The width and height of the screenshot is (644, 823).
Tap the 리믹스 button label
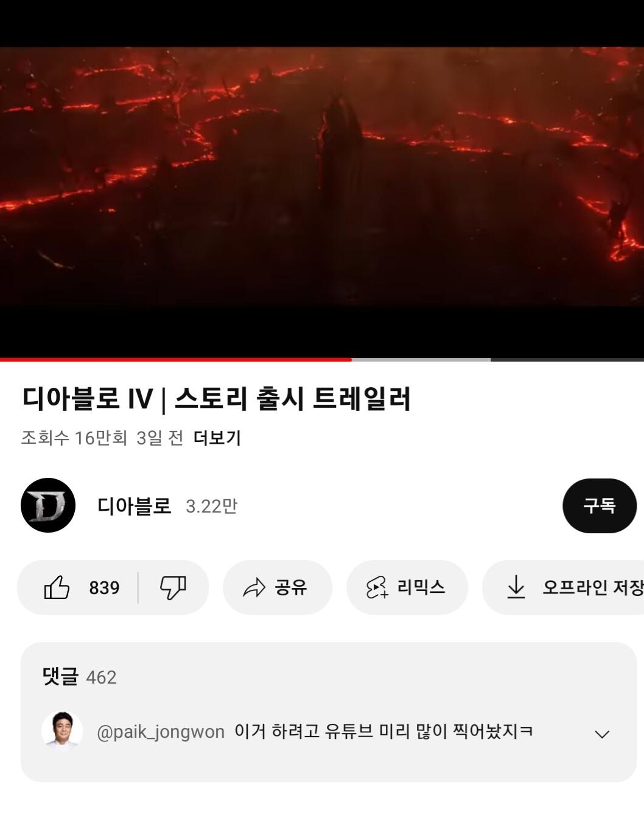coord(421,587)
